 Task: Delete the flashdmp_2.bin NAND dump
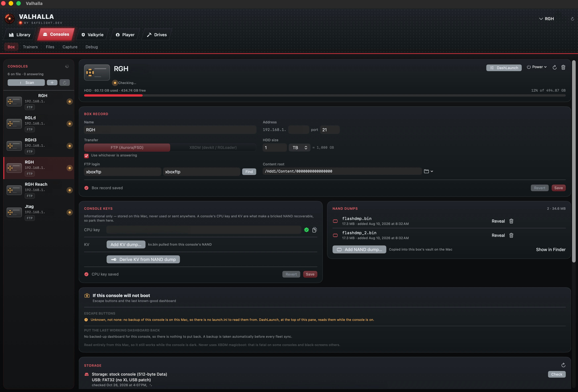tap(511, 235)
